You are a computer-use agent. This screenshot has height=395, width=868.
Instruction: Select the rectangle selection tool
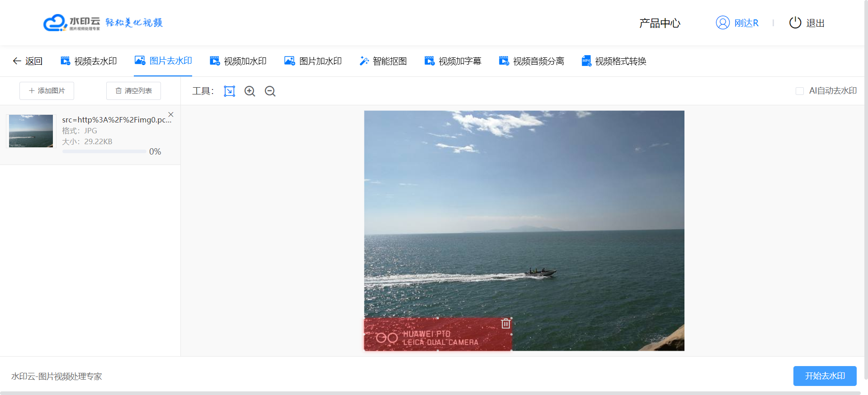229,91
